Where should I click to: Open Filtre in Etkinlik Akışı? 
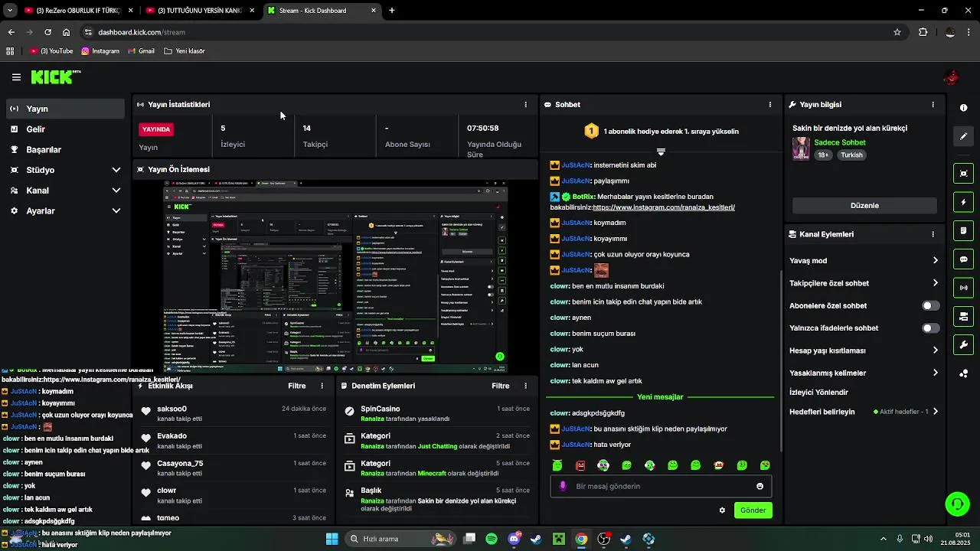(x=297, y=386)
